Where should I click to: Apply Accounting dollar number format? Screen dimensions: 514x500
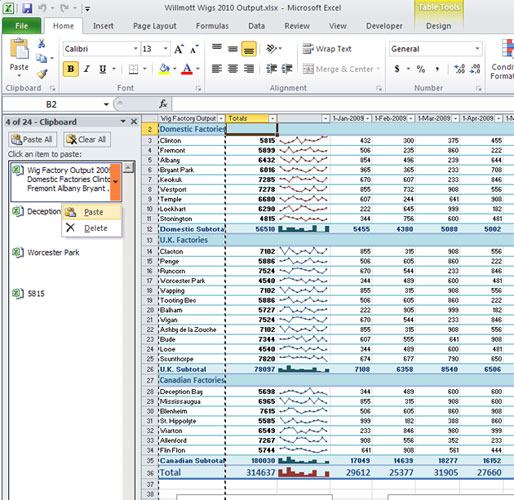397,69
